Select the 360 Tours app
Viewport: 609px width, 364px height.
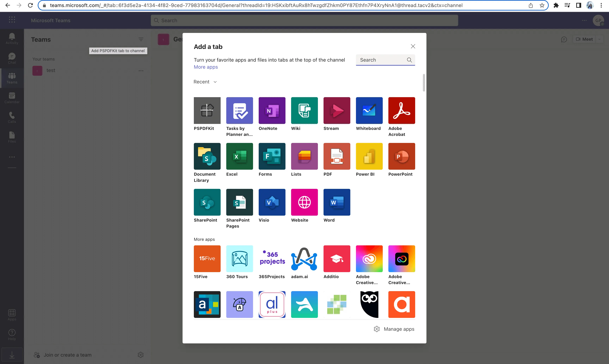(239, 259)
